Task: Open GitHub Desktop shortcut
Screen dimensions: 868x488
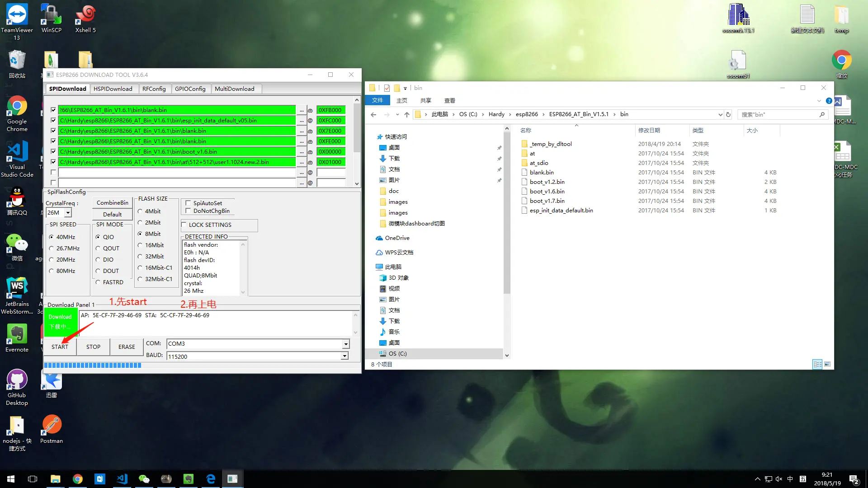Action: pyautogui.click(x=17, y=388)
